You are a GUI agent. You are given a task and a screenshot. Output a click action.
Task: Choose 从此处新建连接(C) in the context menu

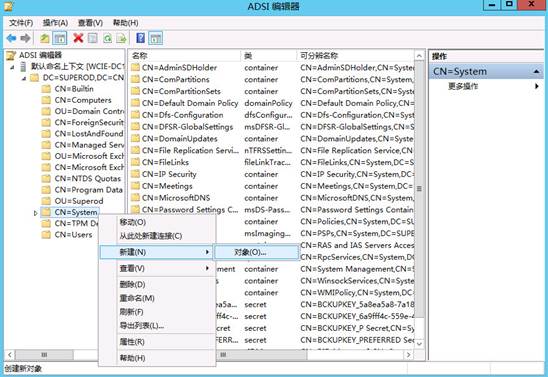[x=157, y=236]
